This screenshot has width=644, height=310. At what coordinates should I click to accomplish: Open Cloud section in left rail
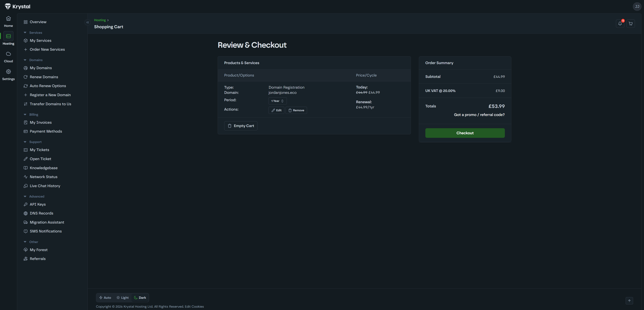[x=8, y=57]
